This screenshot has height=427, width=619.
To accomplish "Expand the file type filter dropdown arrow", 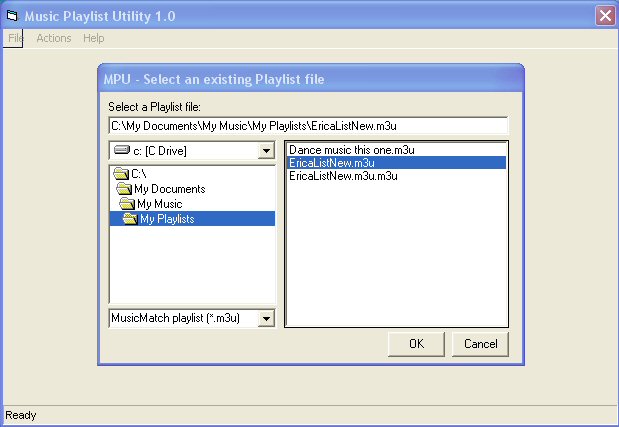I will click(266, 318).
